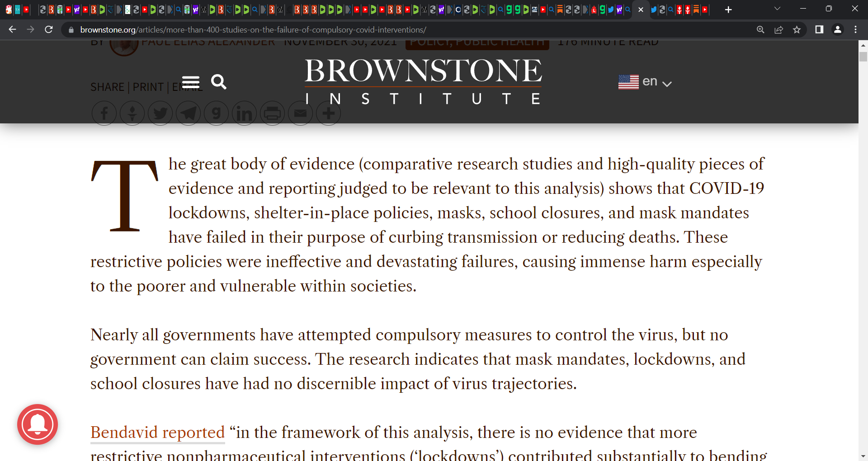868x461 pixels.
Task: Click the US flag language icon
Action: click(x=628, y=82)
